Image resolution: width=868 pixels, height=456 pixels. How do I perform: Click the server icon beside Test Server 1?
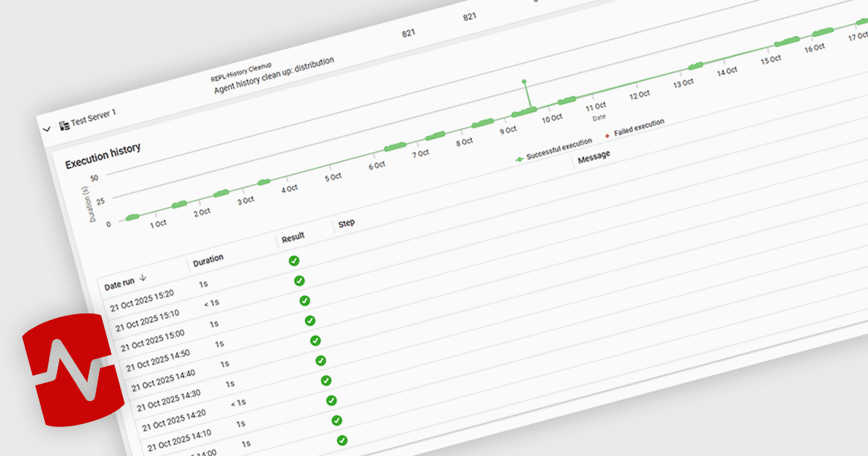(64, 124)
